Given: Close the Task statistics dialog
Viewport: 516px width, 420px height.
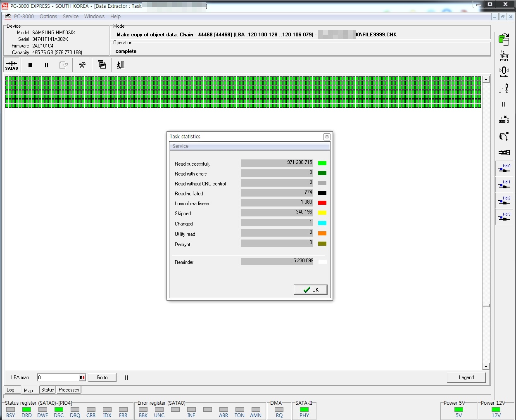Looking at the screenshot, I should pos(327,137).
